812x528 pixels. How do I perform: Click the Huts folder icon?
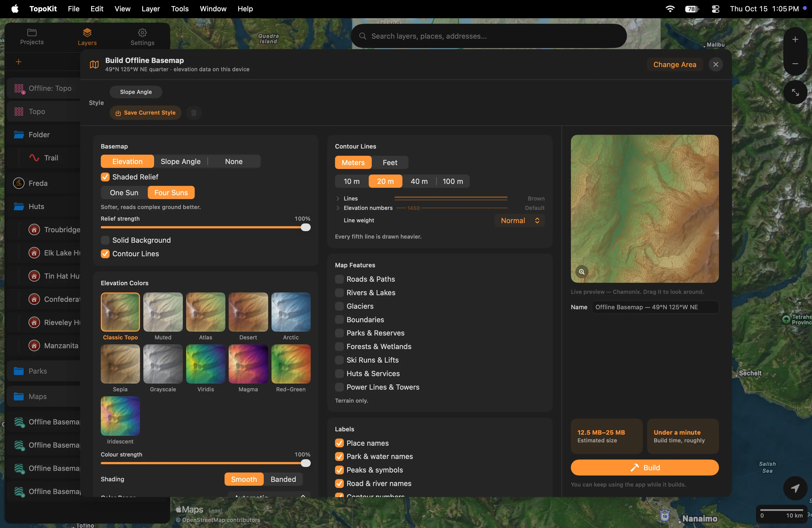click(19, 206)
